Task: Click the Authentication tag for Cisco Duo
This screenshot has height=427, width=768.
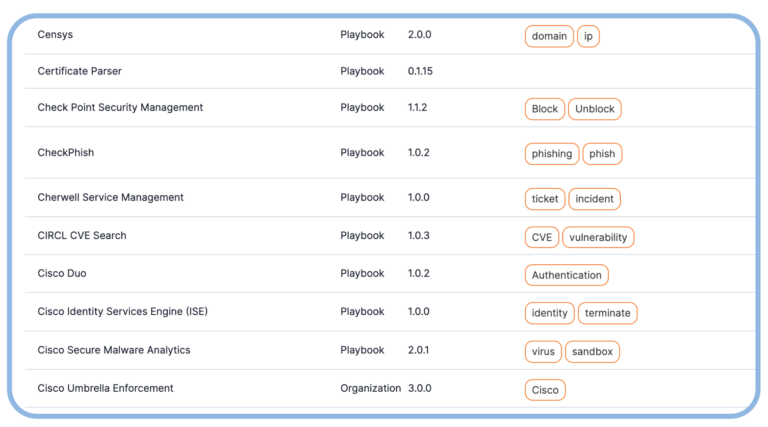Action: (x=566, y=275)
